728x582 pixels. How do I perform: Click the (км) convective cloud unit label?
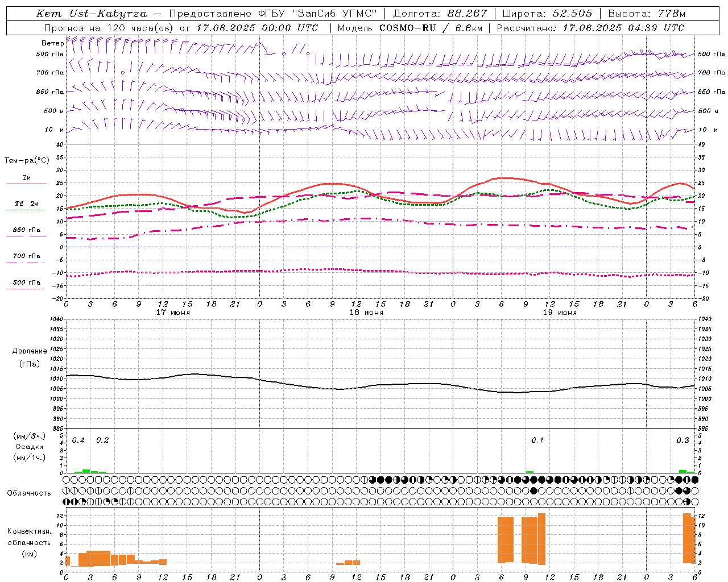point(29,554)
